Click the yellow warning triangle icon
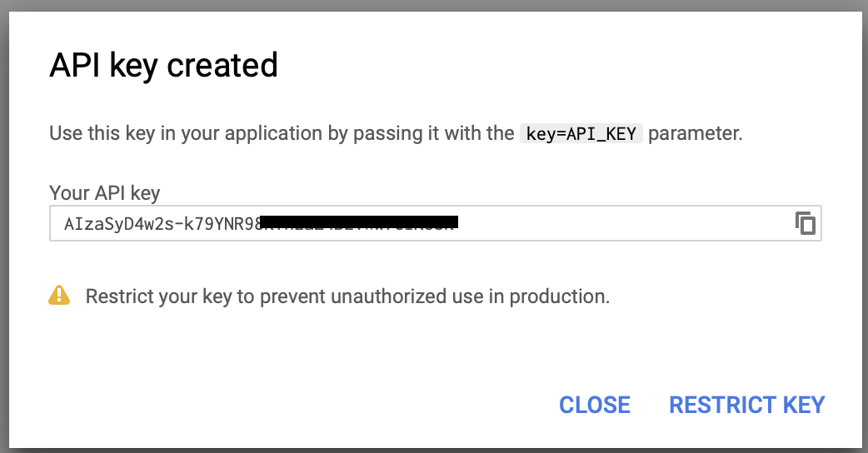This screenshot has height=453, width=868. [x=59, y=296]
